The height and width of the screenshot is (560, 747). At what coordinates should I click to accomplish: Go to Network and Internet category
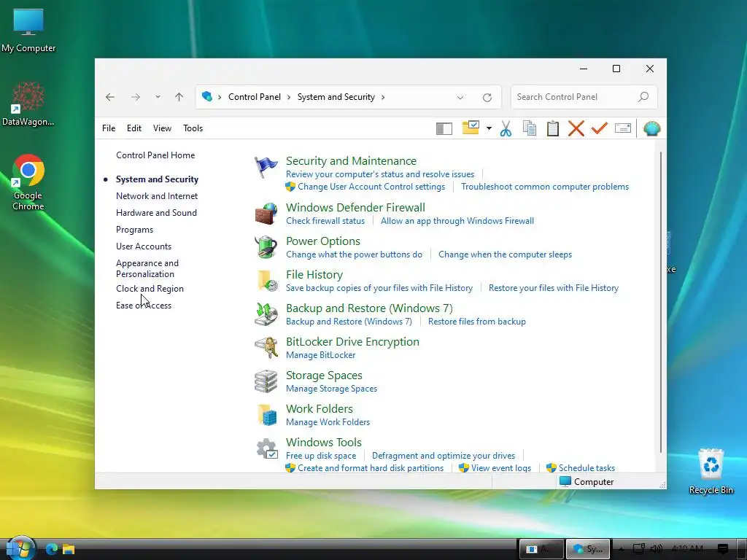pos(157,196)
